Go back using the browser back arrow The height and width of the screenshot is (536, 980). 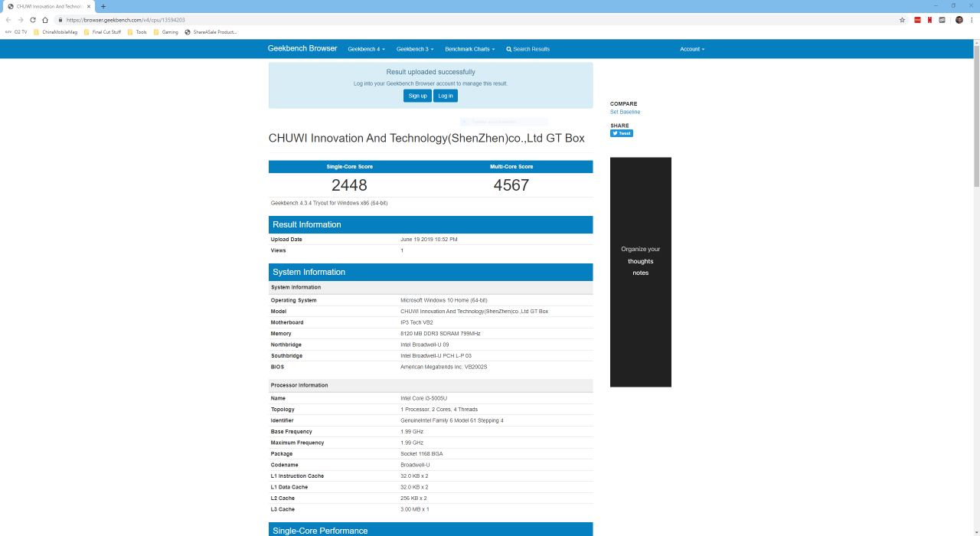tap(8, 20)
